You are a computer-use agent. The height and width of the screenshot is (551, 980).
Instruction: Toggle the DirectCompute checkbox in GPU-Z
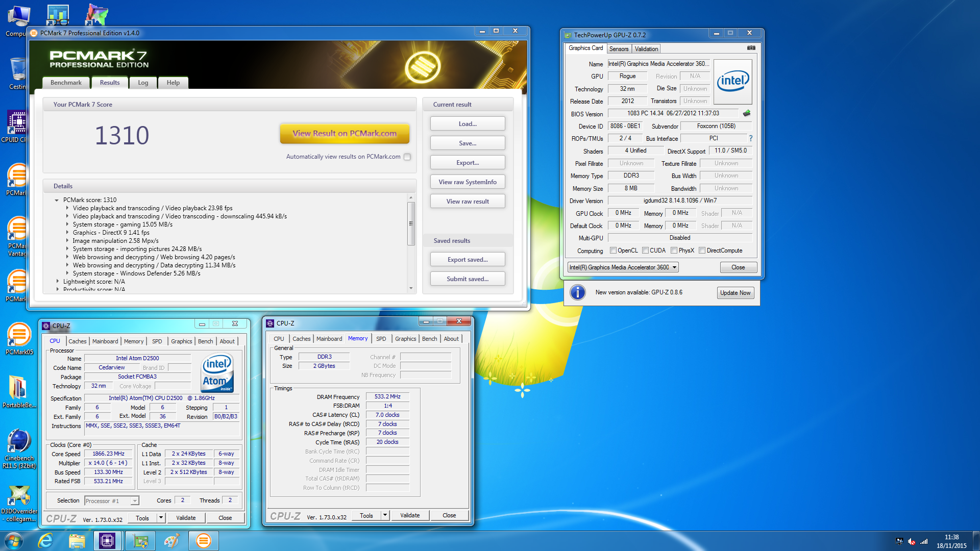[x=702, y=251]
